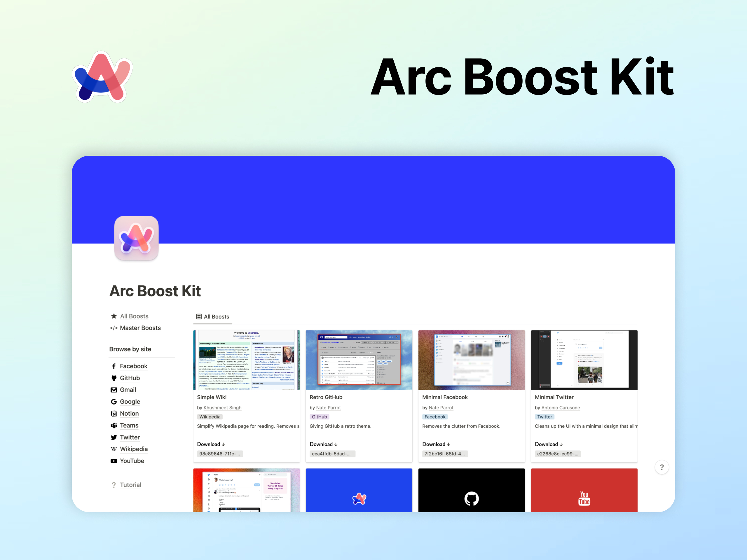Open the Tutorial link in sidebar
Screen dimensions: 747x560
(131, 485)
